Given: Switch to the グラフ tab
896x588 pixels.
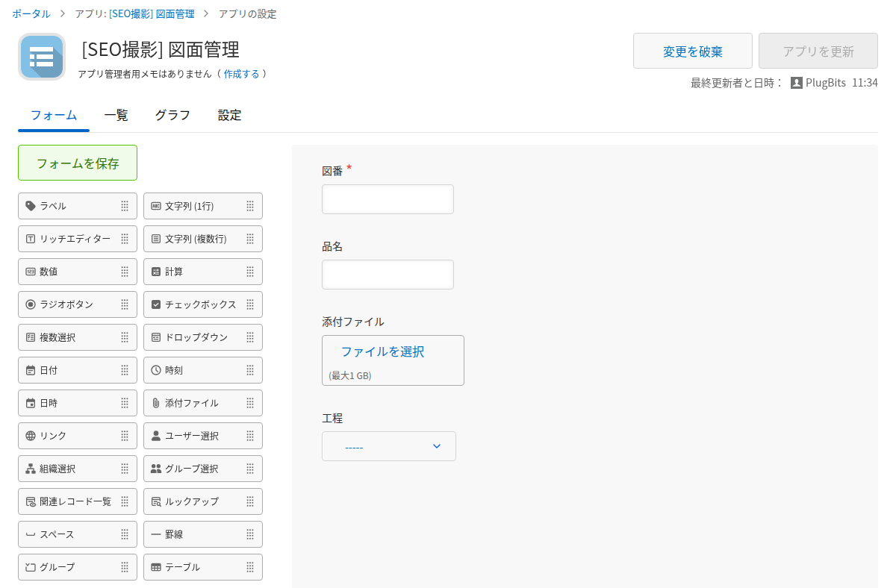Looking at the screenshot, I should 172,115.
